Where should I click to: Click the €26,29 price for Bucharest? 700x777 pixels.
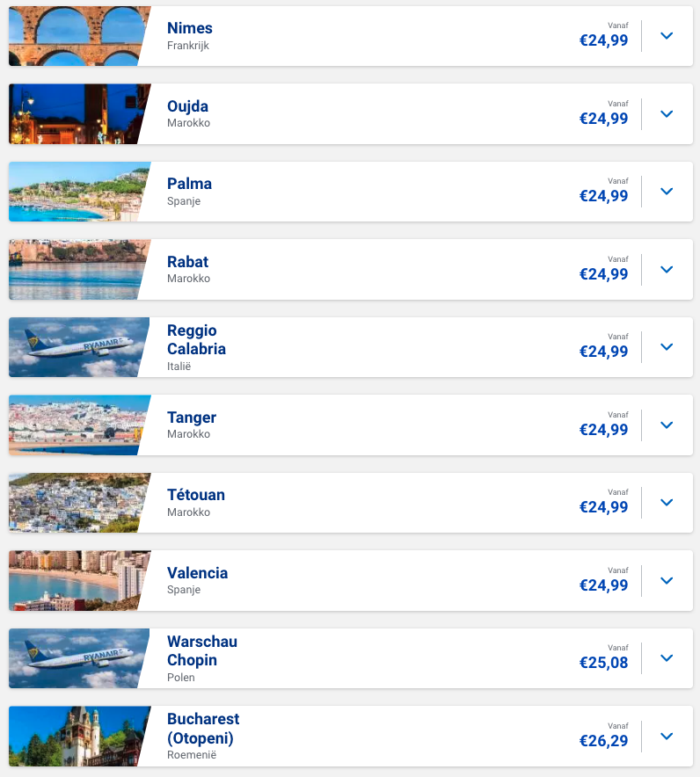604,741
